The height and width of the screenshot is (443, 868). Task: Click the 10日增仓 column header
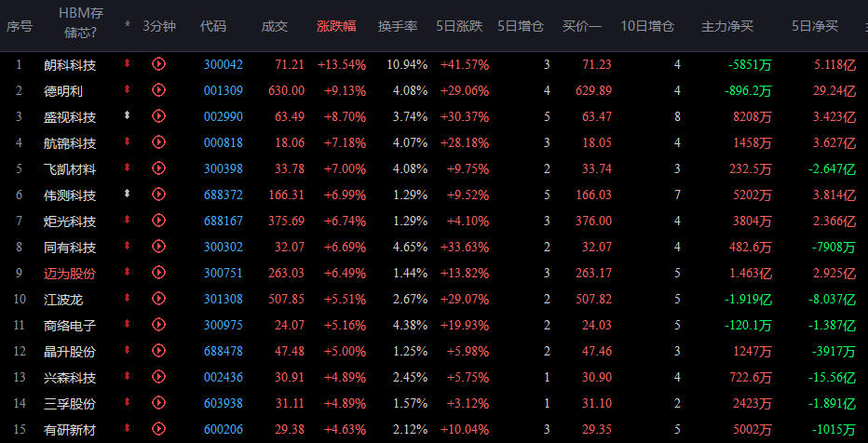coord(647,26)
